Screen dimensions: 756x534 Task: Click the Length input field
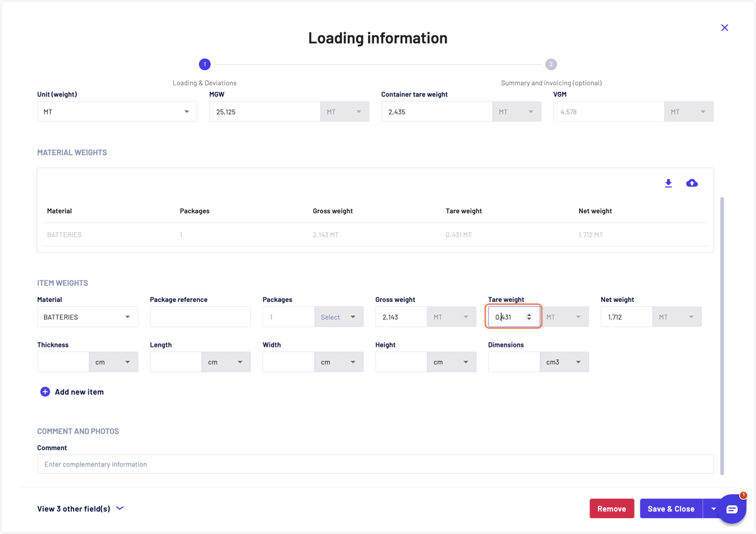point(176,362)
